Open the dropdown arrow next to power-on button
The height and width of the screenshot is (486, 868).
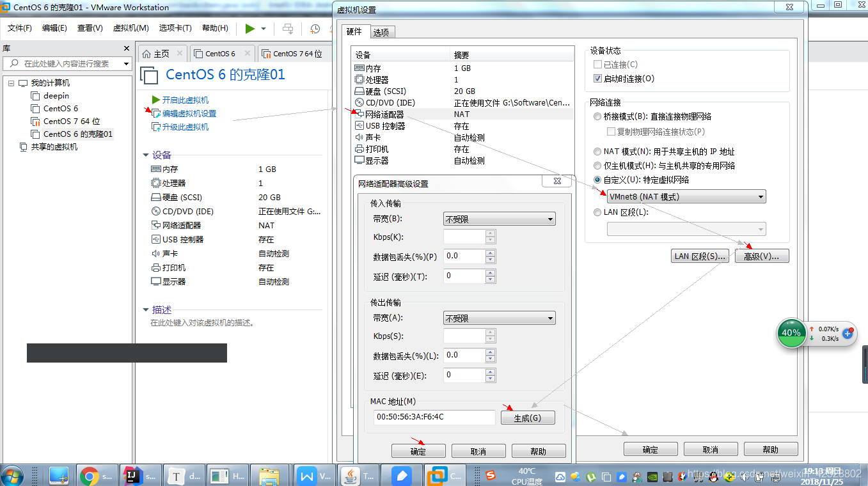(264, 29)
